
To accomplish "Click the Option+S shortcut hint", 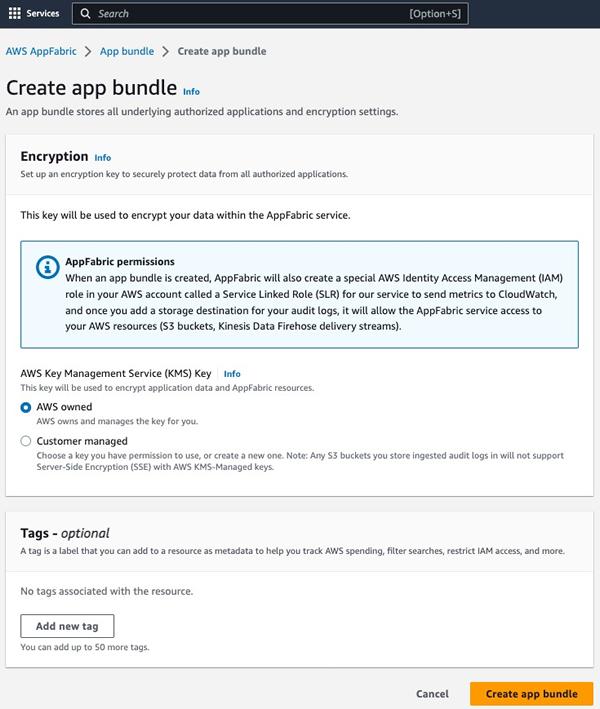I will pyautogui.click(x=435, y=14).
